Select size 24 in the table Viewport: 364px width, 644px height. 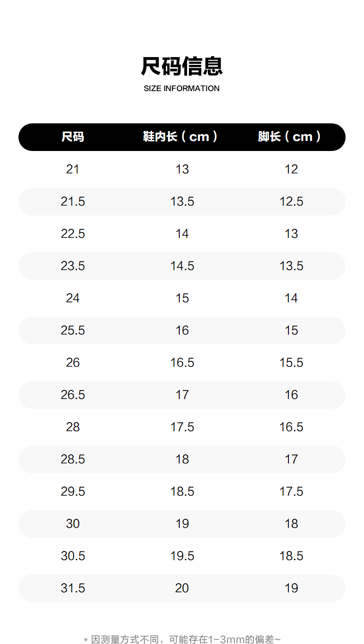click(73, 298)
